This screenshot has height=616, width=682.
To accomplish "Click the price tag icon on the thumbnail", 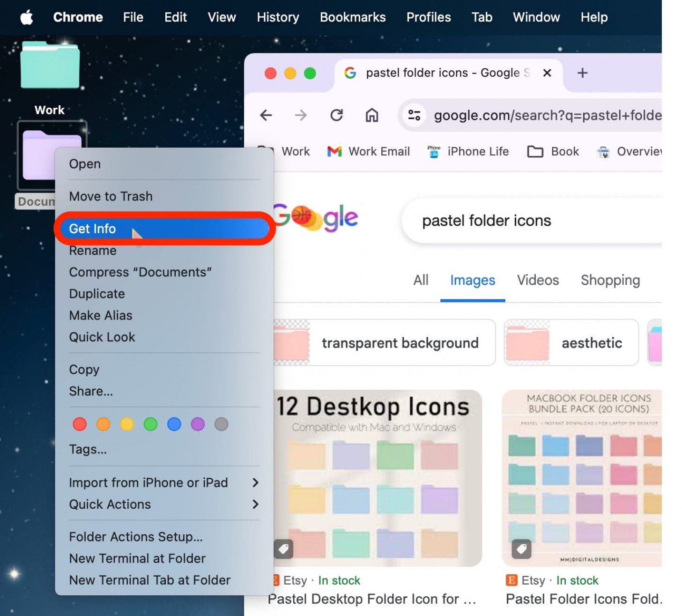I will 284,549.
